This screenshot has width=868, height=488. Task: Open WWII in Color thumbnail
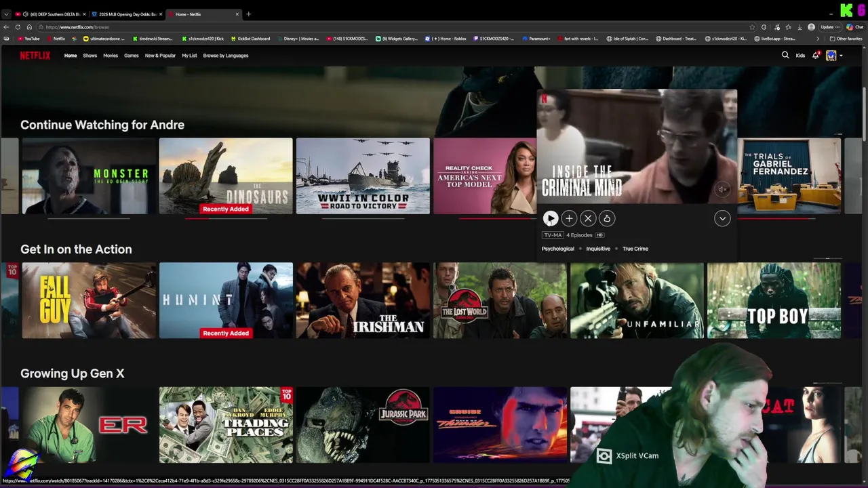click(x=363, y=176)
